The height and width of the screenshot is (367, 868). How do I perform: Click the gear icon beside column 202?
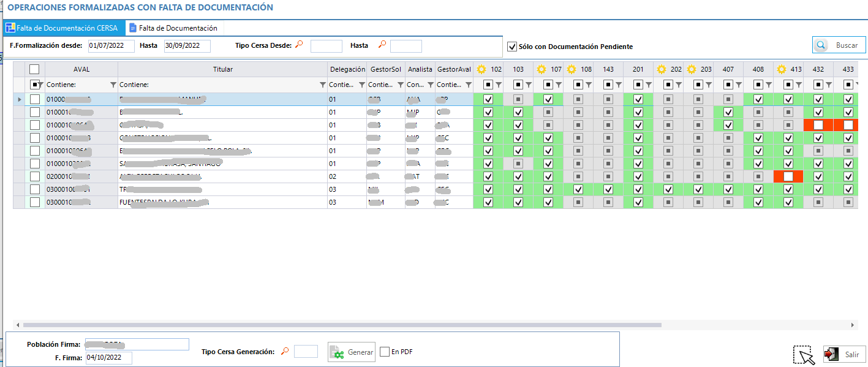pos(662,69)
